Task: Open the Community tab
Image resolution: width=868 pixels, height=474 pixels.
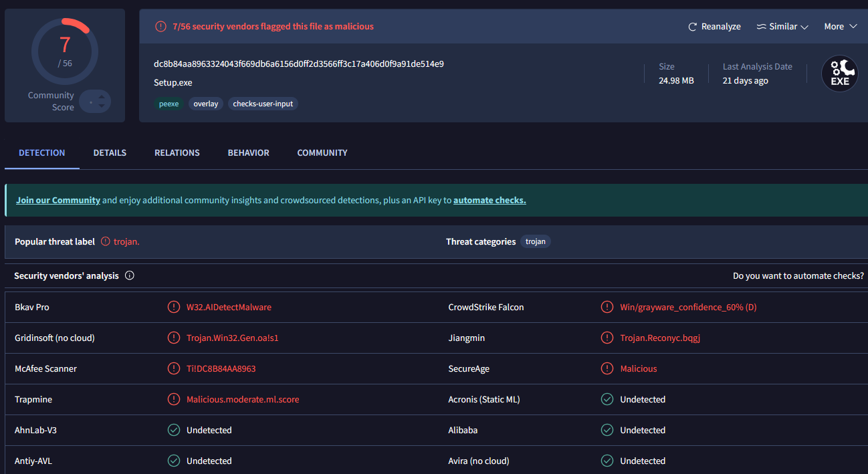Action: pos(322,152)
